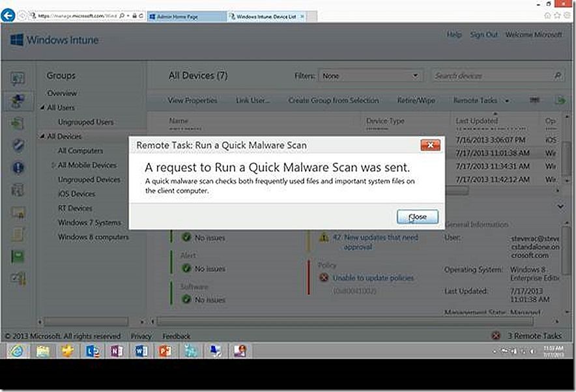Viewport: 576px width, 392px height.
Task: Sort by the Device Type column header
Action: coord(385,120)
